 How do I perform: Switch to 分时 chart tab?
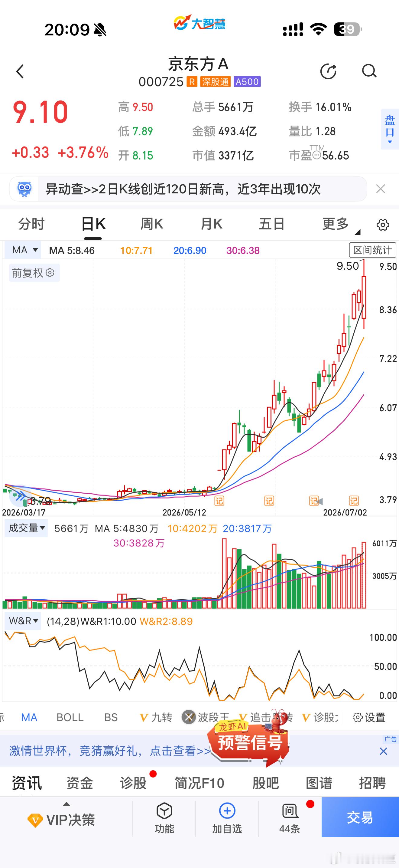tap(31, 224)
